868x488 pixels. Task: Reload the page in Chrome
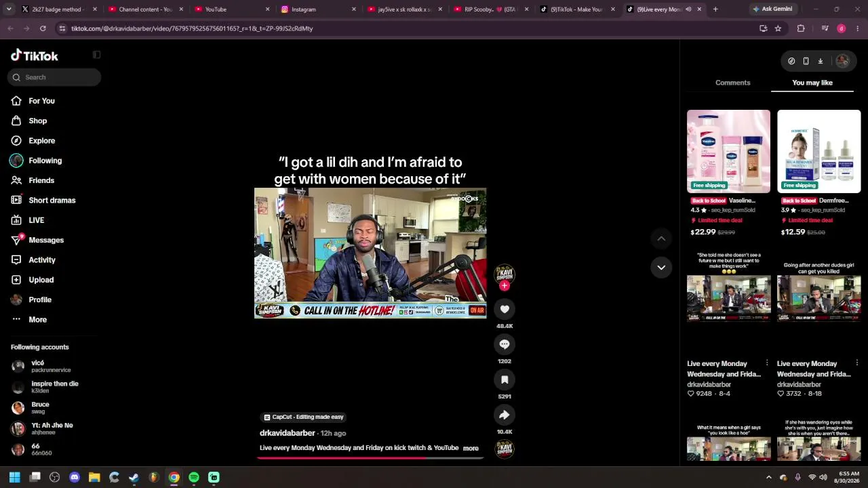coord(43,28)
